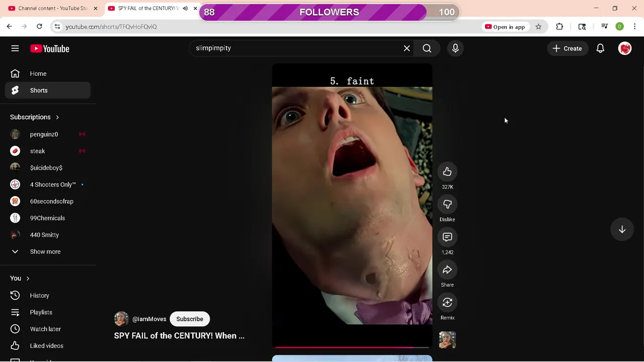Go to YouTube home via logo

coord(49,49)
